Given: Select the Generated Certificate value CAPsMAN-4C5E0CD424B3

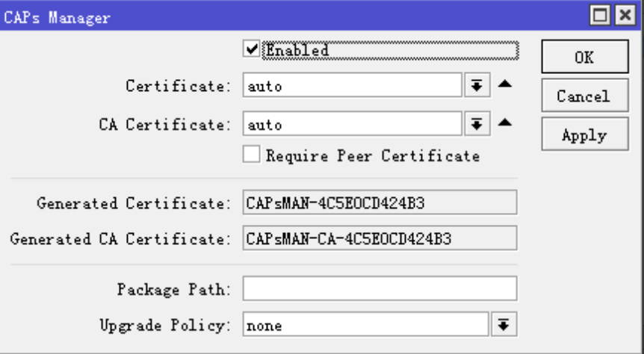Looking at the screenshot, I should click(x=380, y=202).
